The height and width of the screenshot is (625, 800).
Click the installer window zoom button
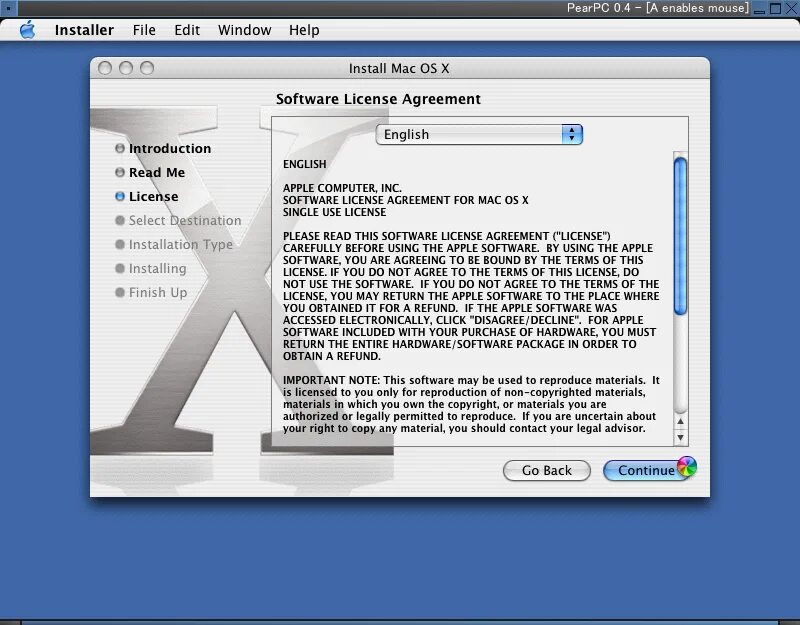point(147,68)
